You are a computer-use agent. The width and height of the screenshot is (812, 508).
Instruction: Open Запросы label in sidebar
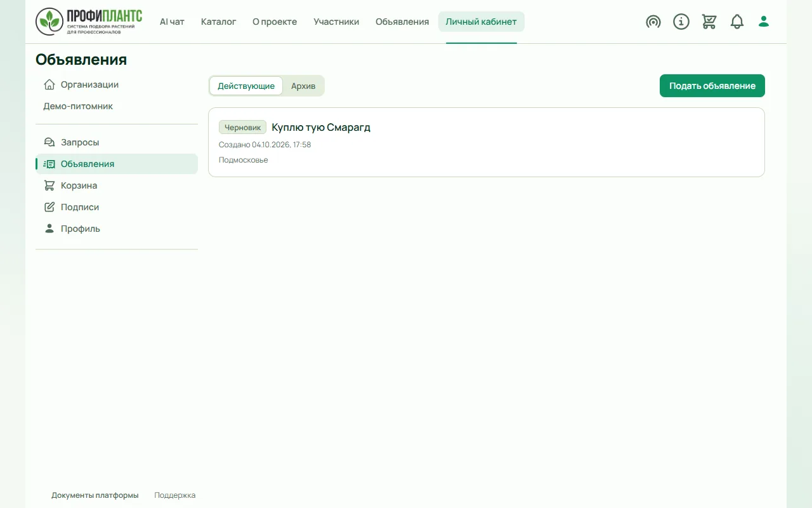[x=80, y=142]
